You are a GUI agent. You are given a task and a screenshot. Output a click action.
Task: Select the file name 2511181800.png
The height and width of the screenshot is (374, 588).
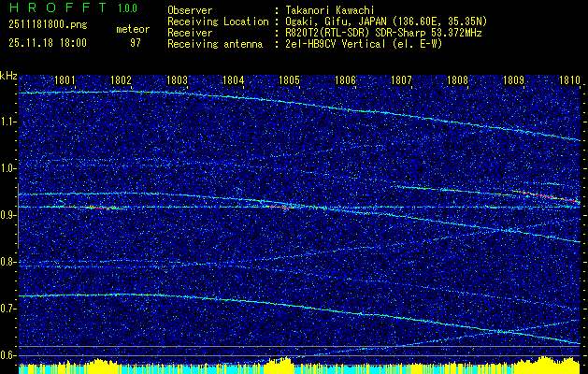click(x=48, y=25)
